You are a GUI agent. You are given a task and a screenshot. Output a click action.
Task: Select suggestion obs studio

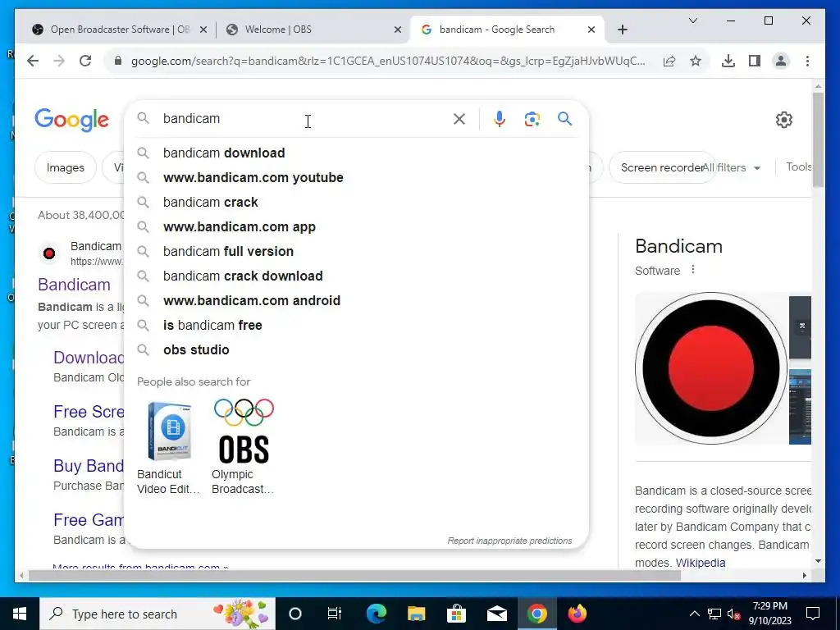pyautogui.click(x=356, y=350)
